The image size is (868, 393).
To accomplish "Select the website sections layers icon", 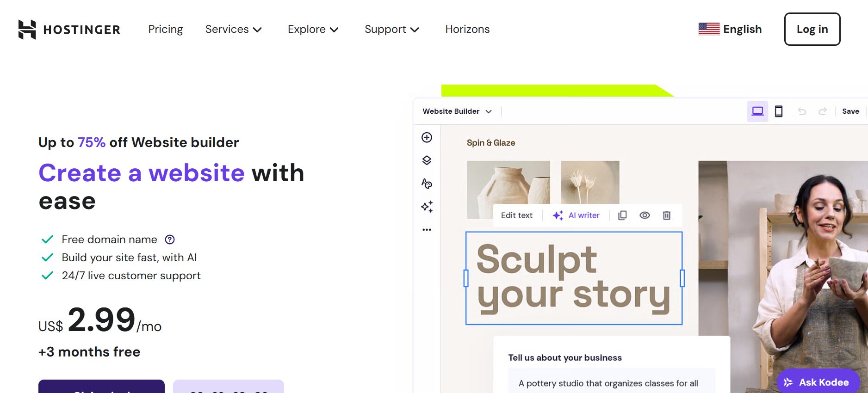I will (427, 160).
